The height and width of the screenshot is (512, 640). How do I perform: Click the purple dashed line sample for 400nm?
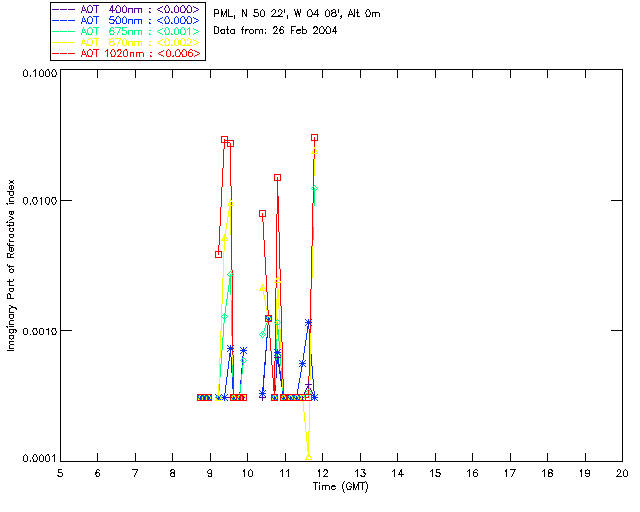64,9
